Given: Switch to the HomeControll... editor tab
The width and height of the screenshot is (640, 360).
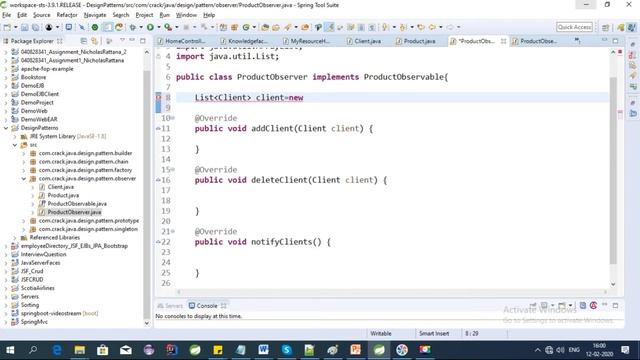Looking at the screenshot, I should click(x=181, y=41).
